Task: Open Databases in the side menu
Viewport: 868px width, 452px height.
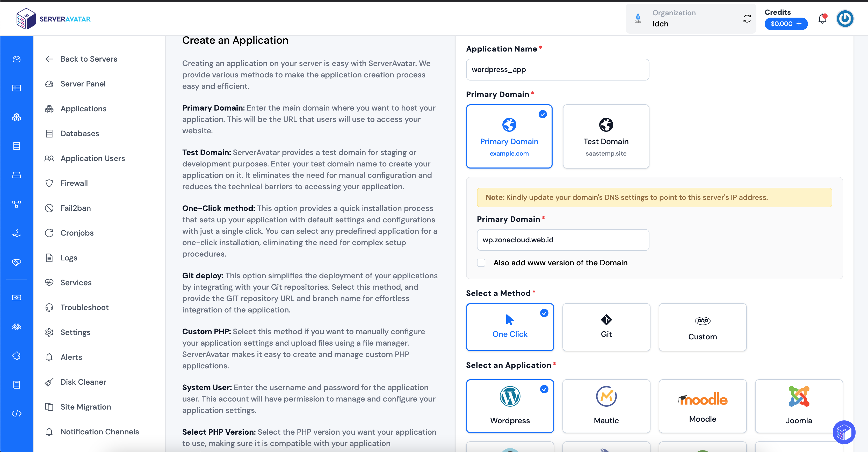Action: point(72,134)
